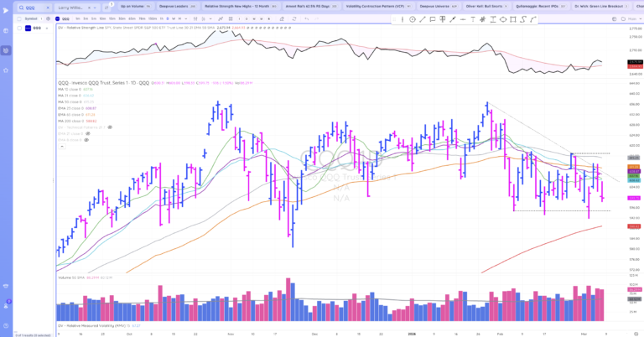Open the Dr. Wish Green Line Breakout tab
644x337 pixels.
pyautogui.click(x=601, y=7)
